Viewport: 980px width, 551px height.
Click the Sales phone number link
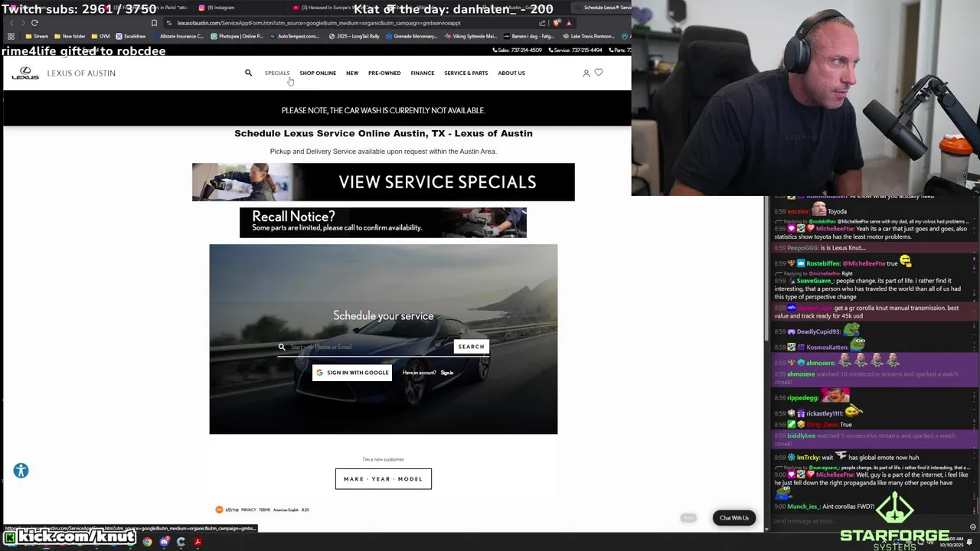click(x=517, y=51)
